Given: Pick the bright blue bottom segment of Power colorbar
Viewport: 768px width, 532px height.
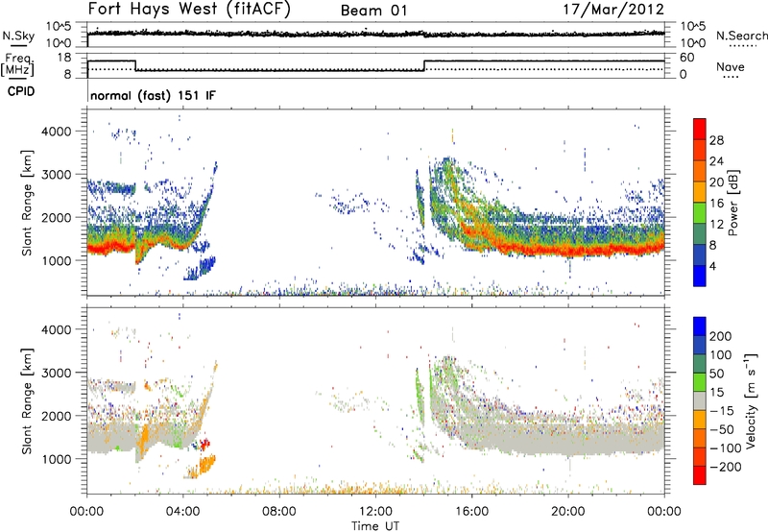Looking at the screenshot, I should click(x=700, y=277).
